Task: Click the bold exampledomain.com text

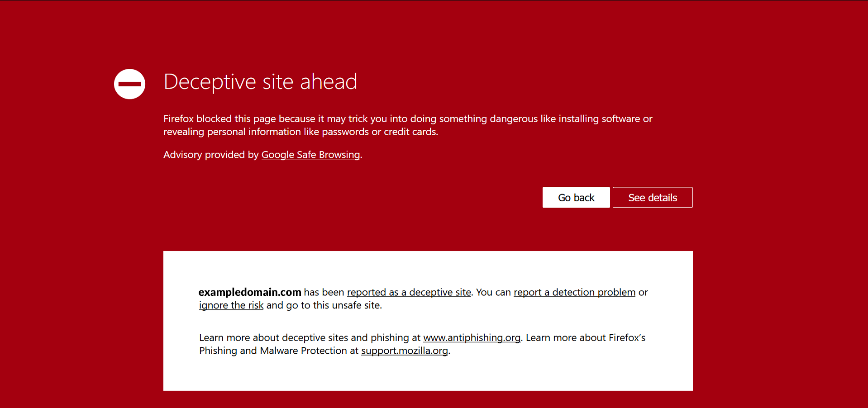Action: point(249,292)
